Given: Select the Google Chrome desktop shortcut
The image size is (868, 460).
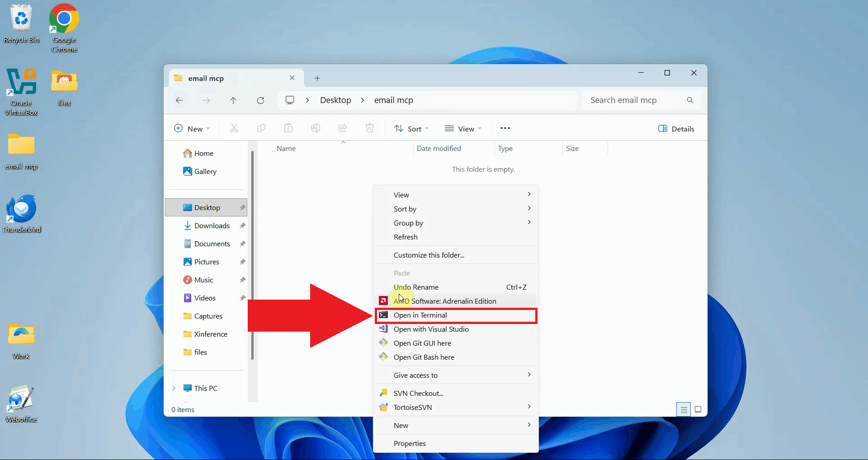Looking at the screenshot, I should pos(64,28).
